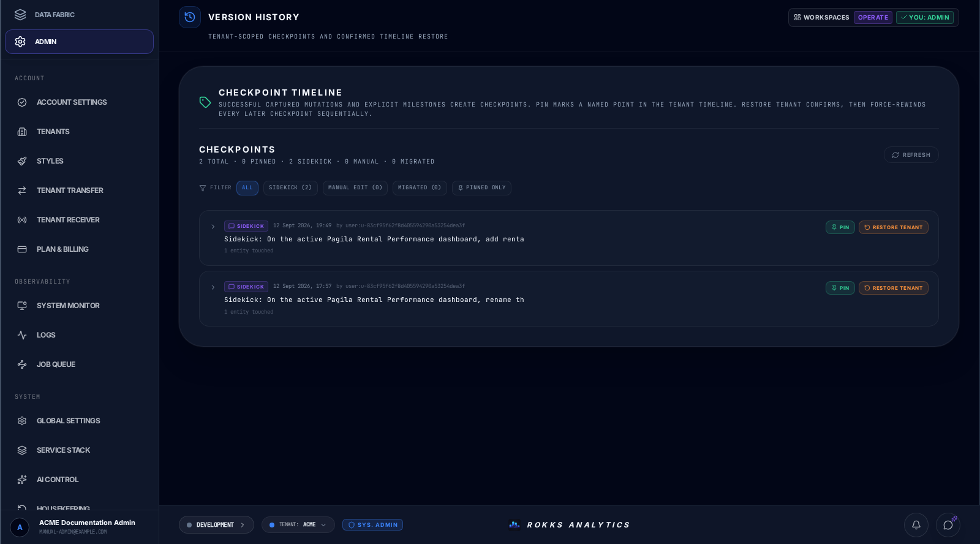The width and height of the screenshot is (980, 544).
Task: Select the Admin section
Action: point(79,42)
